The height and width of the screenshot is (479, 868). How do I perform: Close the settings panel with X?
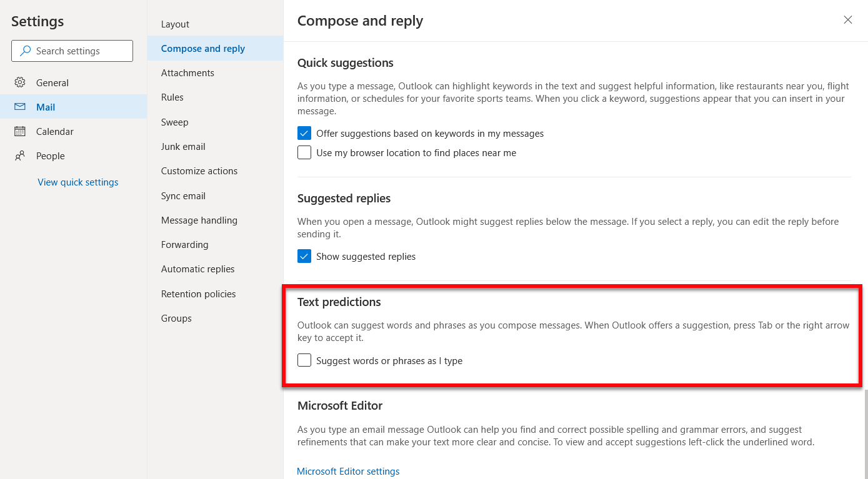coord(848,20)
